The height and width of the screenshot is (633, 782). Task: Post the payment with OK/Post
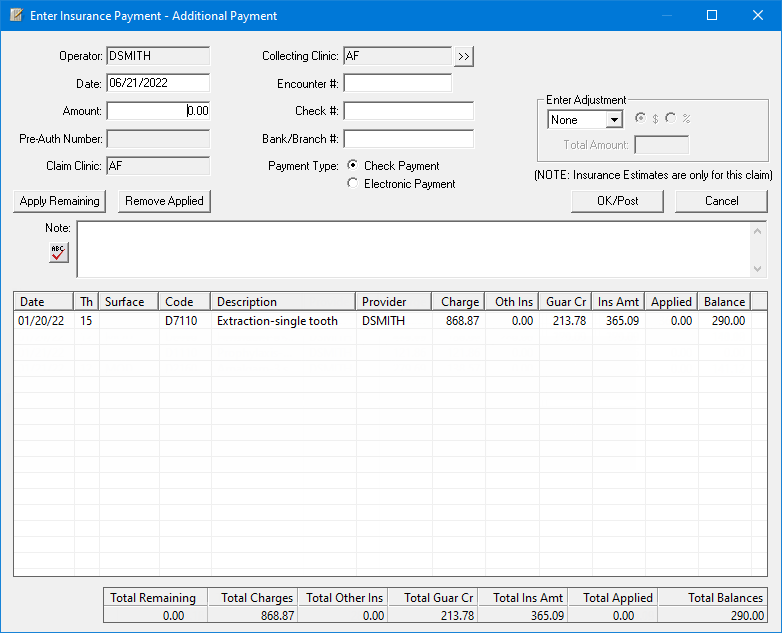coord(617,201)
